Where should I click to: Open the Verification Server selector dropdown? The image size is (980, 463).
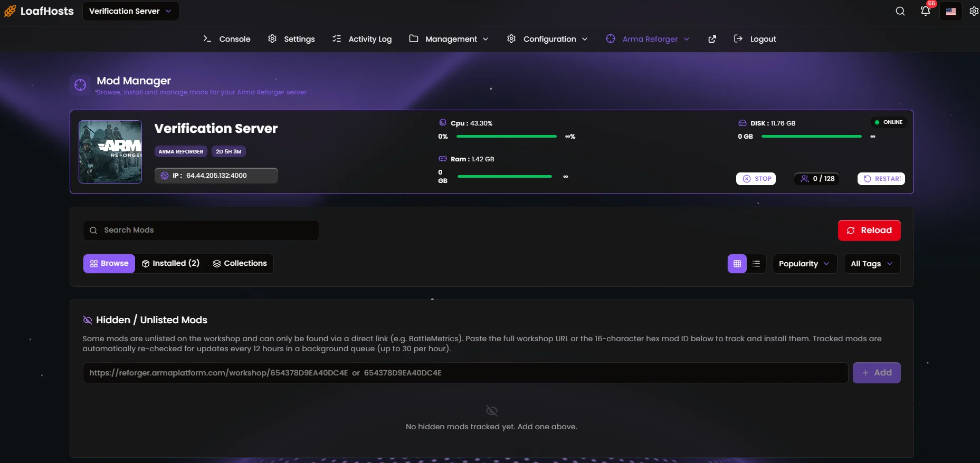pyautogui.click(x=130, y=11)
